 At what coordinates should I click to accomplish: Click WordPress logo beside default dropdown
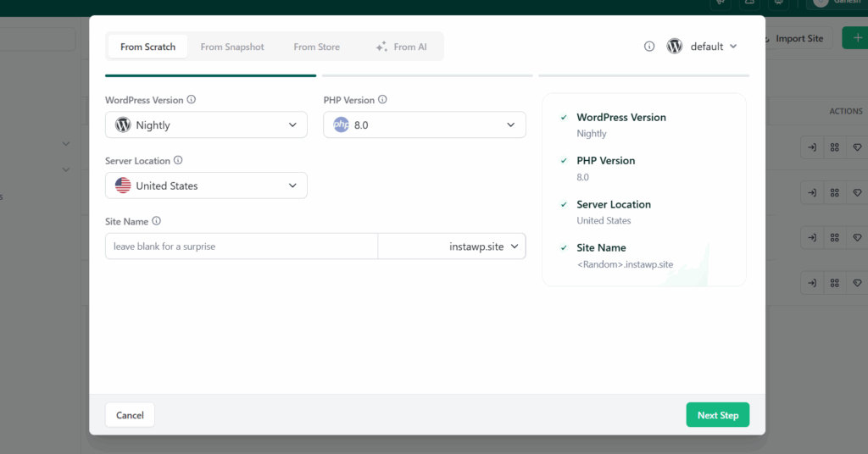pyautogui.click(x=674, y=47)
